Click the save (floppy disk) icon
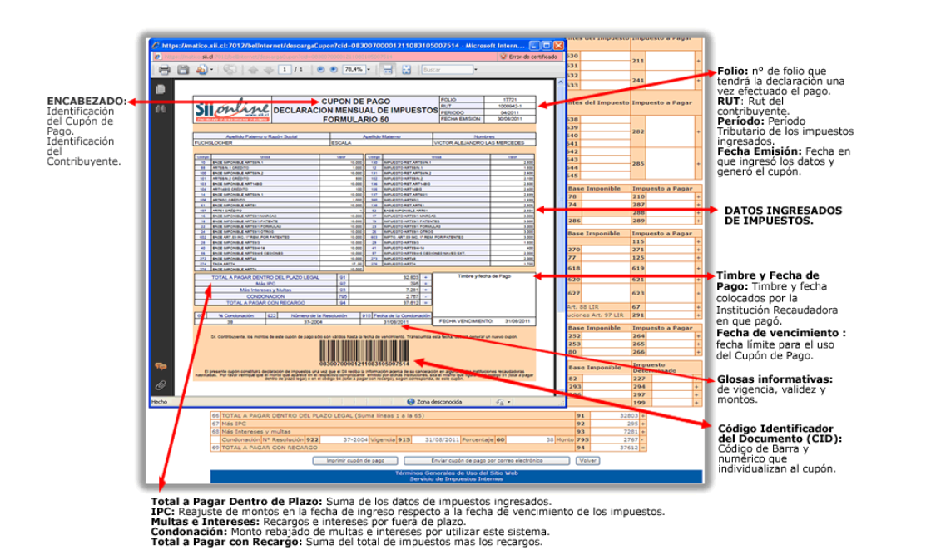The height and width of the screenshot is (560, 926). click(183, 70)
